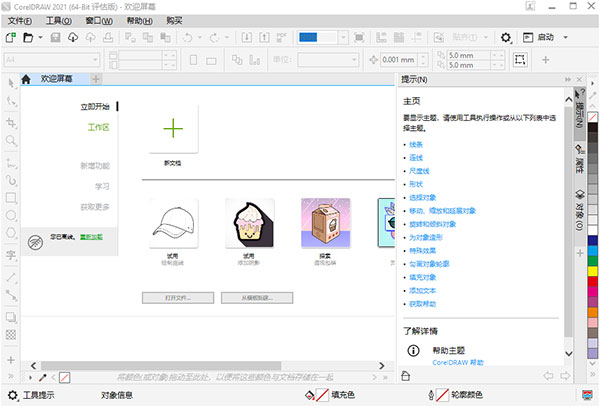Click the 新文档 plus thumbnail
Screen dimensions: 600x406
(173, 128)
